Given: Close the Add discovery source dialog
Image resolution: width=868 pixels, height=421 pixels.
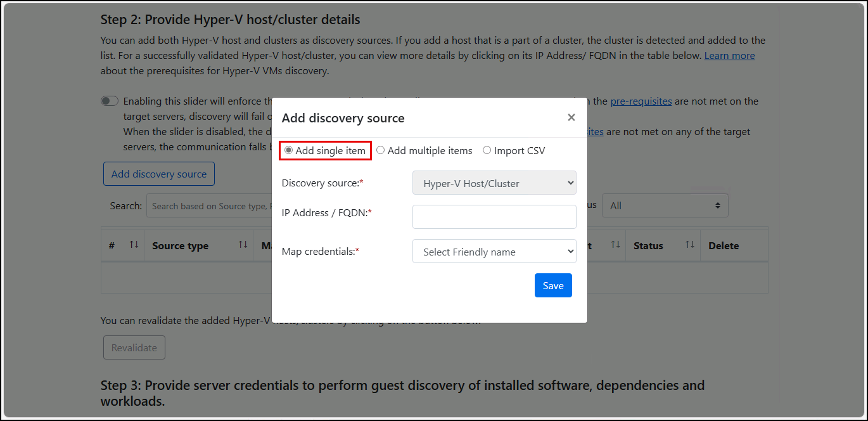Looking at the screenshot, I should [571, 117].
